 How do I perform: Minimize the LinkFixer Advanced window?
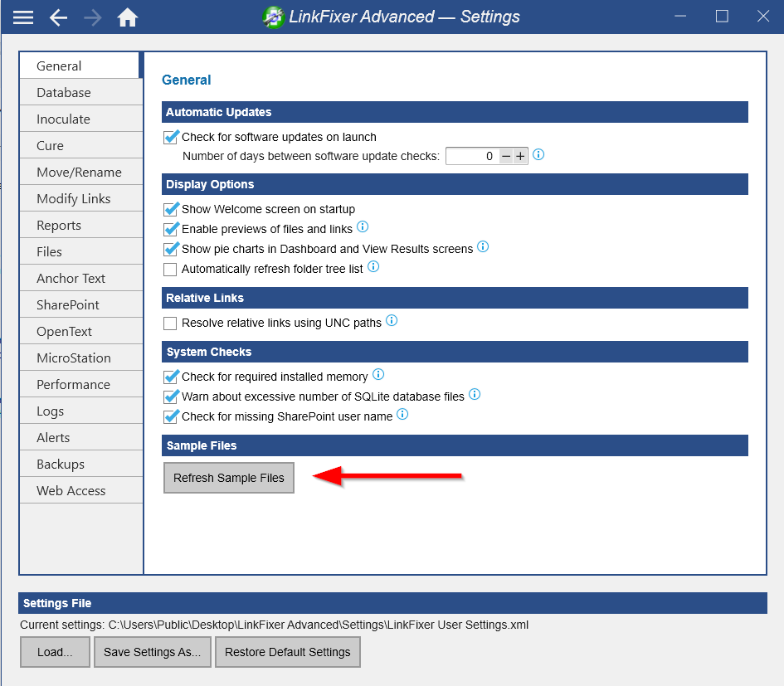click(x=680, y=17)
